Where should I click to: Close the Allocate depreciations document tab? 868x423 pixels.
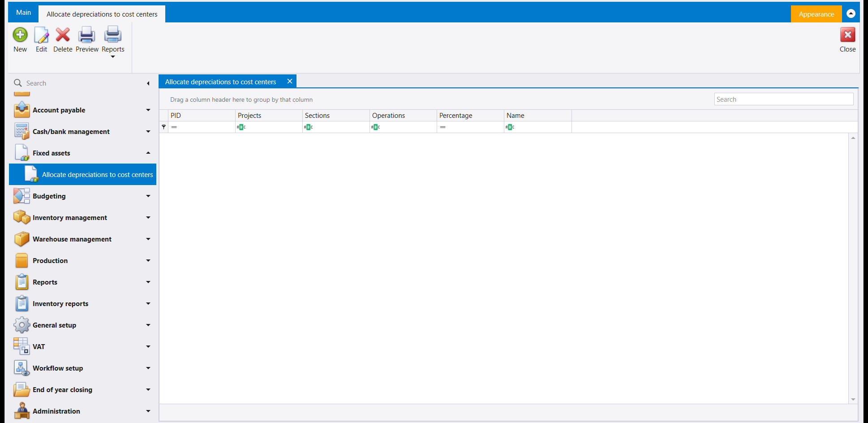[290, 81]
